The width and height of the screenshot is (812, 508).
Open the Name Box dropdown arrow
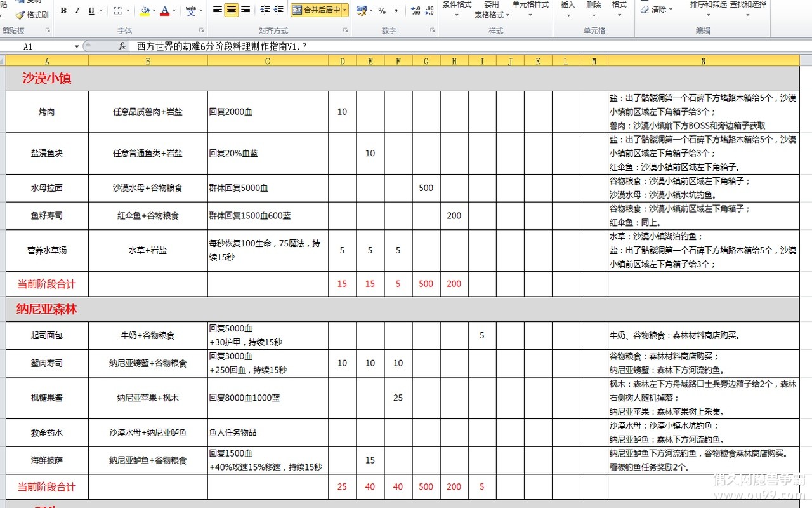click(x=77, y=46)
